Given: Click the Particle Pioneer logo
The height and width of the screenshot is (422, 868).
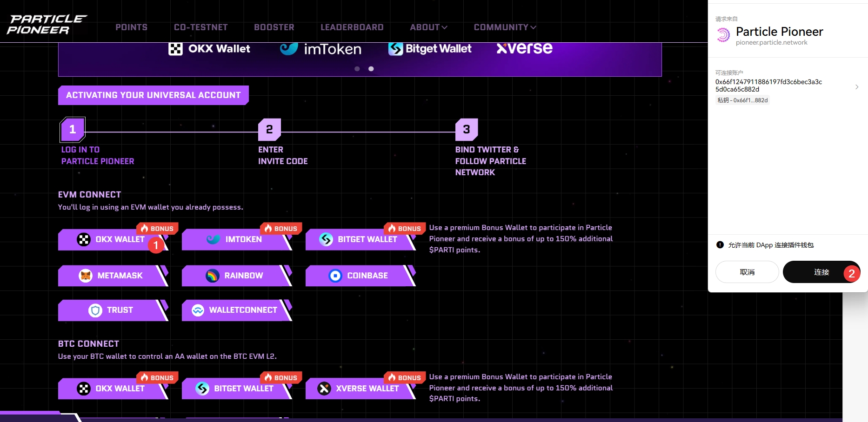Looking at the screenshot, I should (47, 25).
